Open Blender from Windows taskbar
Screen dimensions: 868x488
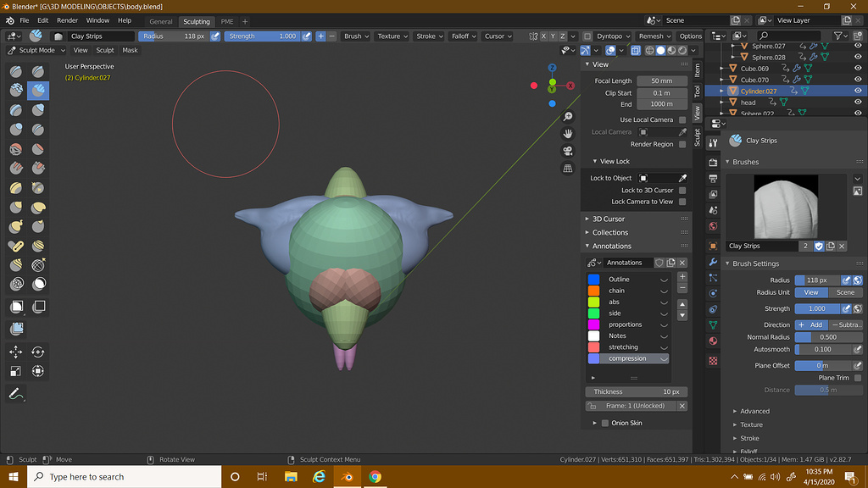(x=347, y=476)
